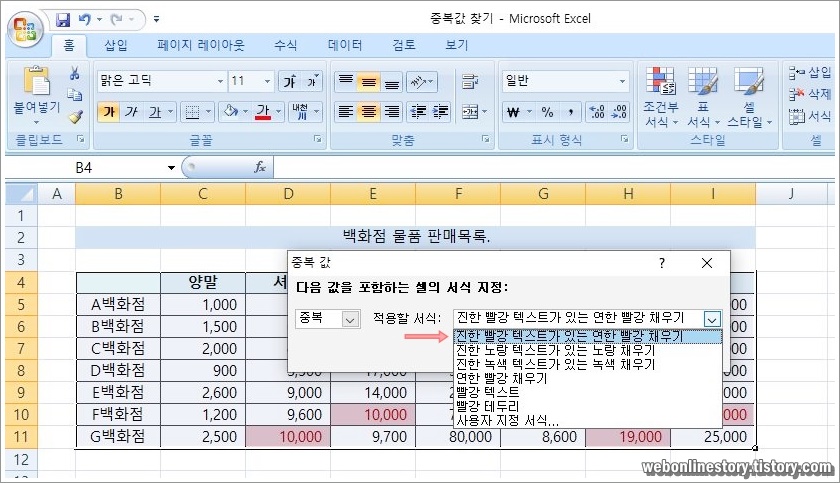Open the font size dropdown
The height and width of the screenshot is (483, 840).
point(267,81)
